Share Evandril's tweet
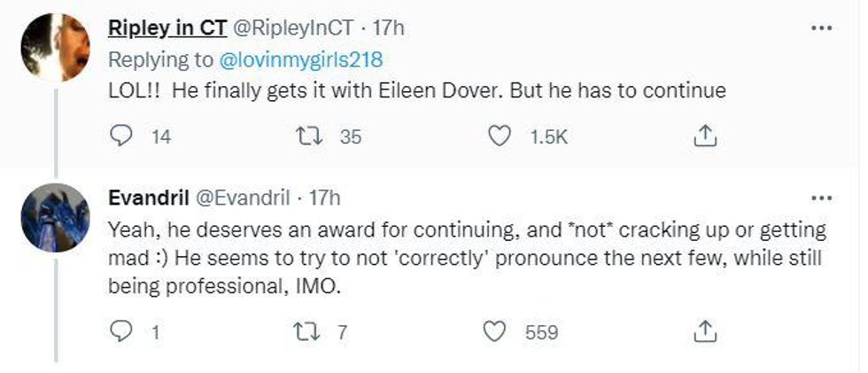 pos(703,331)
